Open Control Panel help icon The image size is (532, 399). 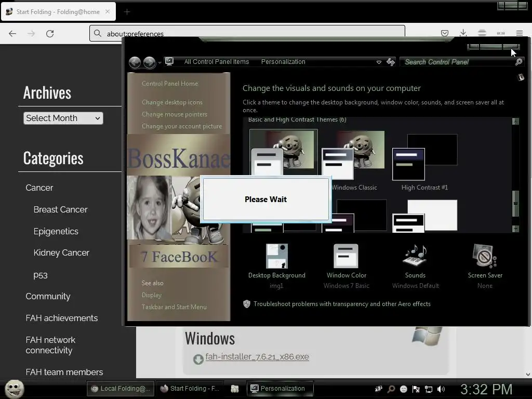(521, 77)
